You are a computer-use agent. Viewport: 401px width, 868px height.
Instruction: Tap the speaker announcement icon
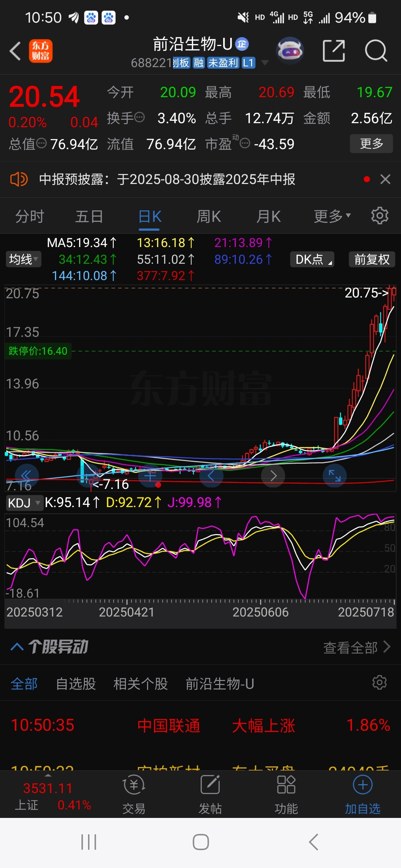[x=19, y=180]
